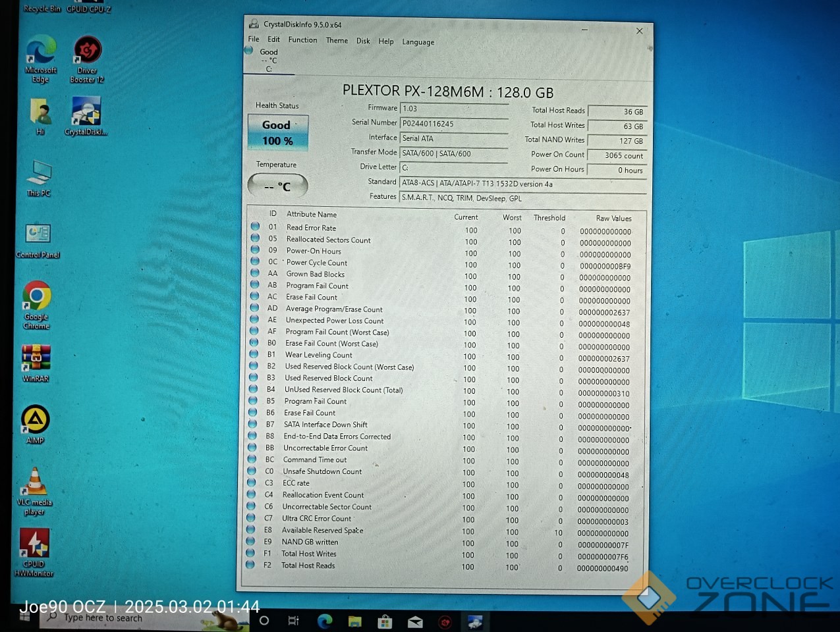Select the Hi user folder icon
Screen dimensions: 840x632
point(40,117)
